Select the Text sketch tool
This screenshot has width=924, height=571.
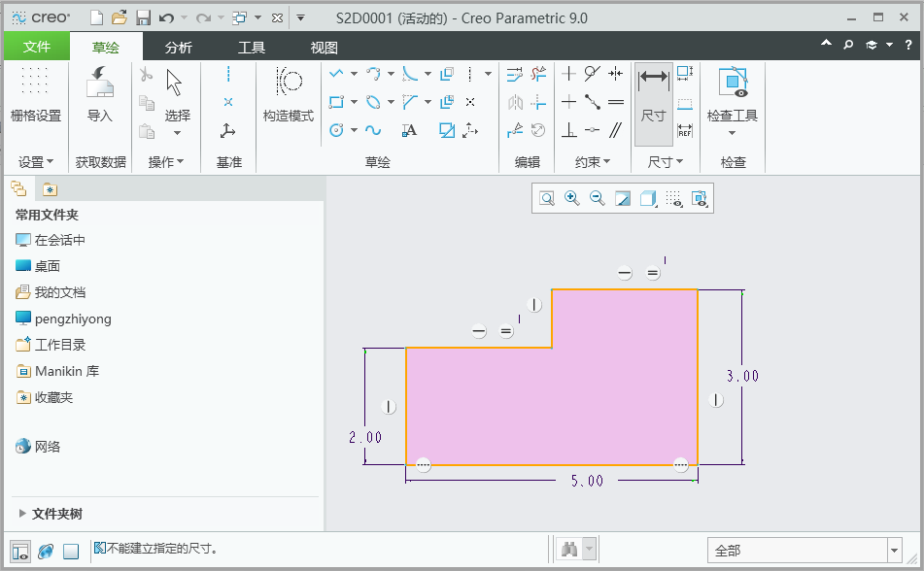pyautogui.click(x=410, y=130)
